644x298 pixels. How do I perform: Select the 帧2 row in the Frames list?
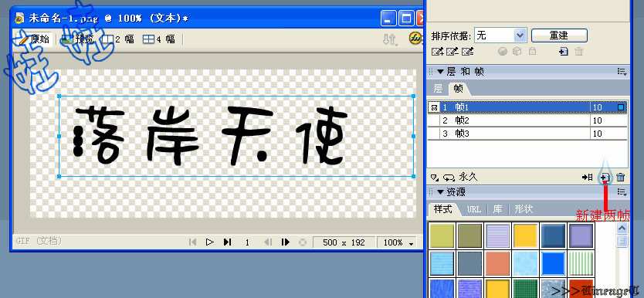(527, 120)
